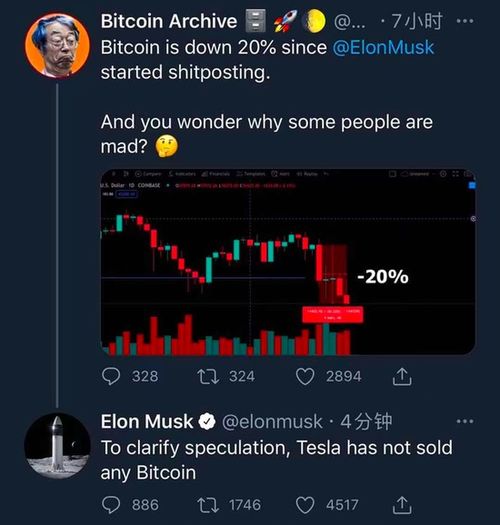Open Elon Musk's rocket profile picture
The image size is (500, 525).
[x=58, y=445]
